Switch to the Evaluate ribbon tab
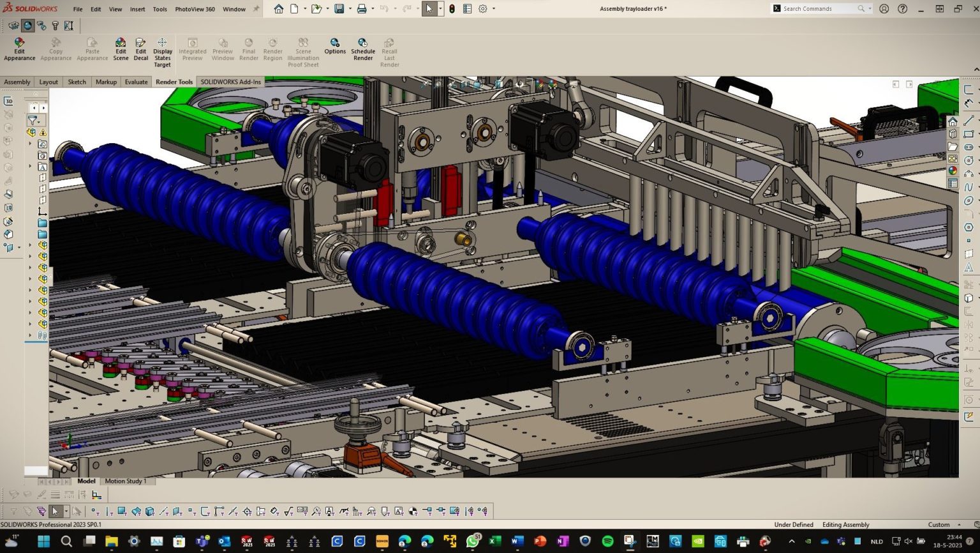 pos(136,82)
